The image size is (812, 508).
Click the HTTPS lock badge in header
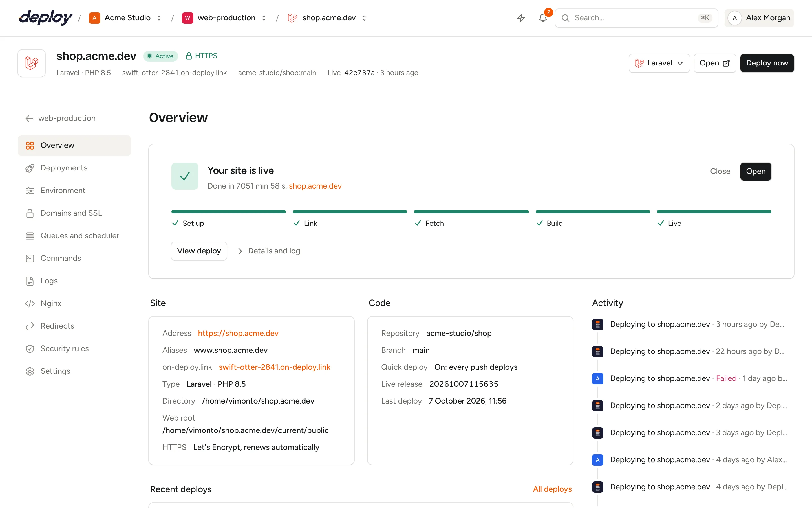(201, 56)
